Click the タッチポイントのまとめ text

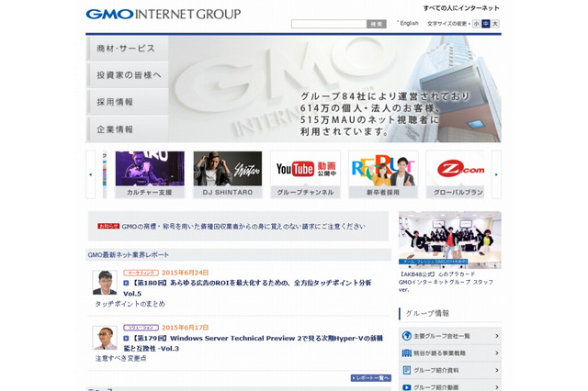(x=130, y=304)
